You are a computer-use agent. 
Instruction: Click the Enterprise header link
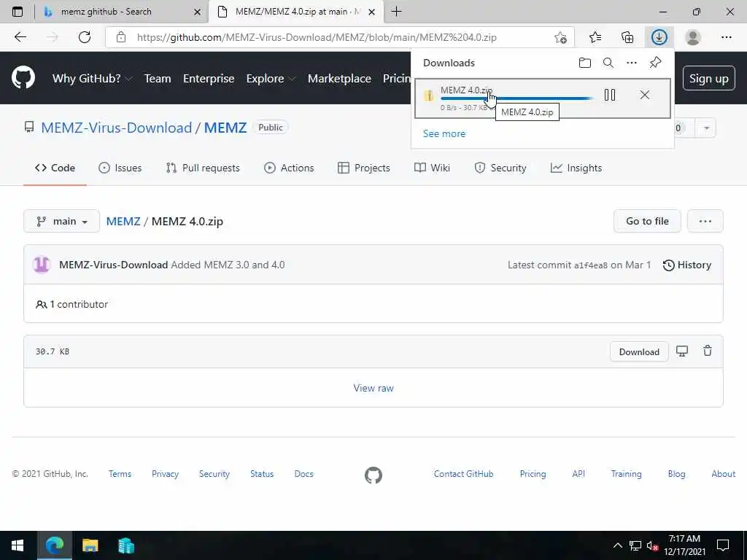point(209,79)
